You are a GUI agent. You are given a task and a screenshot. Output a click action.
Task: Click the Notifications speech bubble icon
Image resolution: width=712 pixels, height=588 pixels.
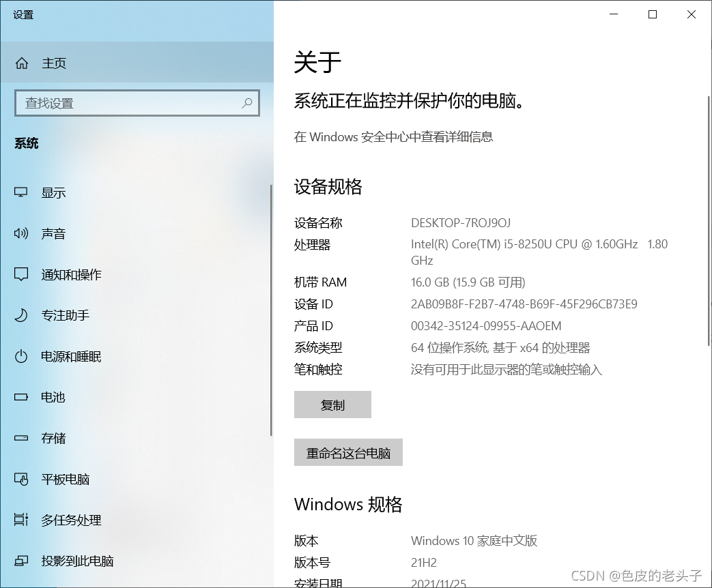[x=21, y=274]
